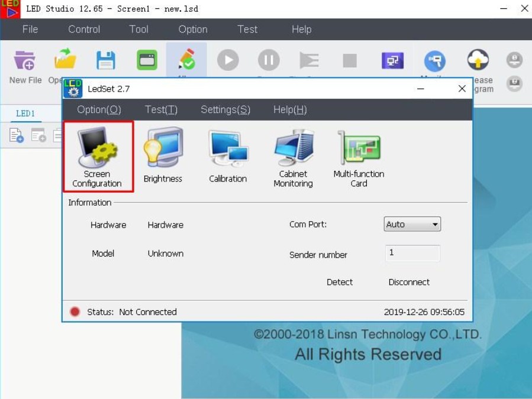Open Multi-function Card settings
Viewport: 532px width, 399px height.
pyautogui.click(x=359, y=158)
